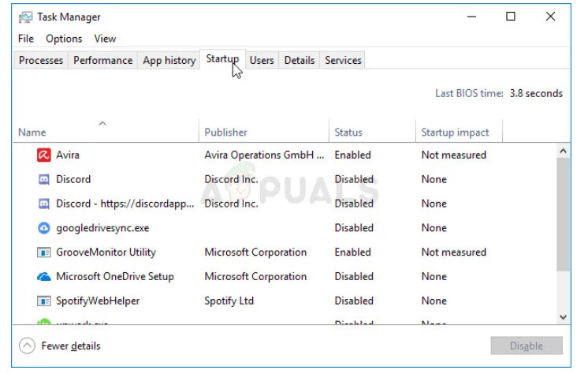588x374 pixels.
Task: Open the File menu
Action: pyautogui.click(x=26, y=39)
